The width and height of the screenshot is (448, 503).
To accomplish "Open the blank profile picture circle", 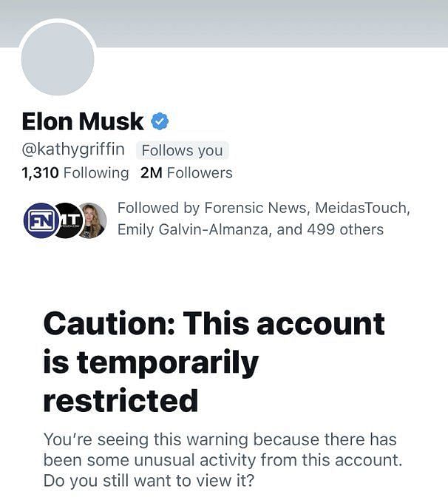I will [x=58, y=58].
